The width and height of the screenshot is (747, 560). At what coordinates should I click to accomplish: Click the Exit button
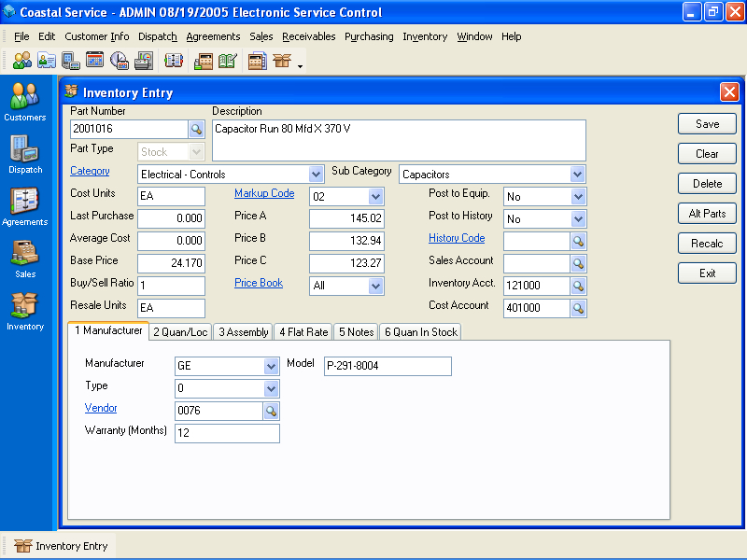707,273
